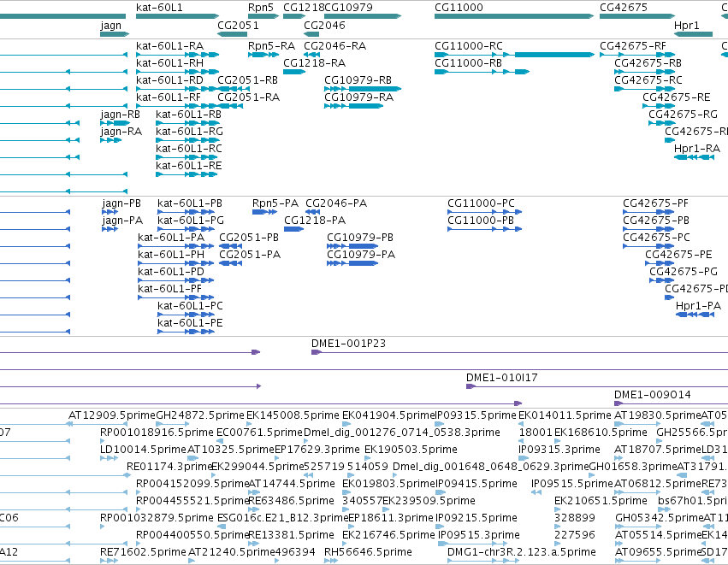The width and height of the screenshot is (728, 565).
Task: Select protein CG10979-PB
Action: [x=360, y=238]
